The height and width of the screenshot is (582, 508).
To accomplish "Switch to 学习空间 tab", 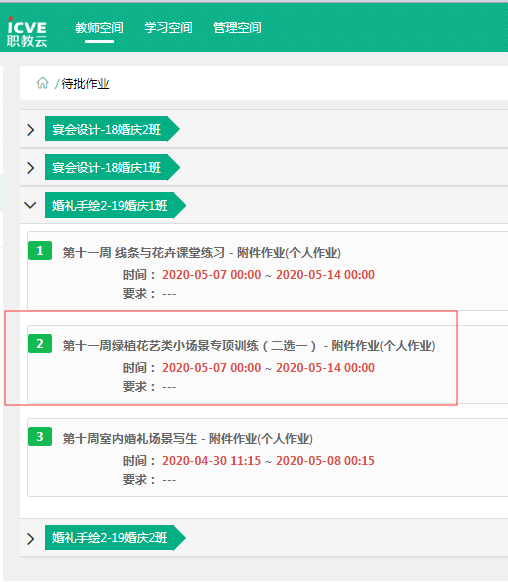I will [x=168, y=27].
